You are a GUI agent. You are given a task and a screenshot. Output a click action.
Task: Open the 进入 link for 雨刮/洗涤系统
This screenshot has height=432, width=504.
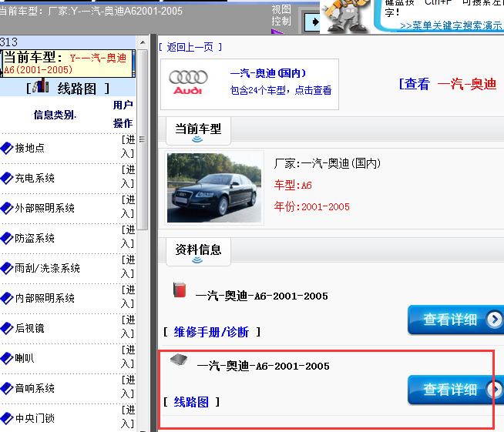coord(128,266)
